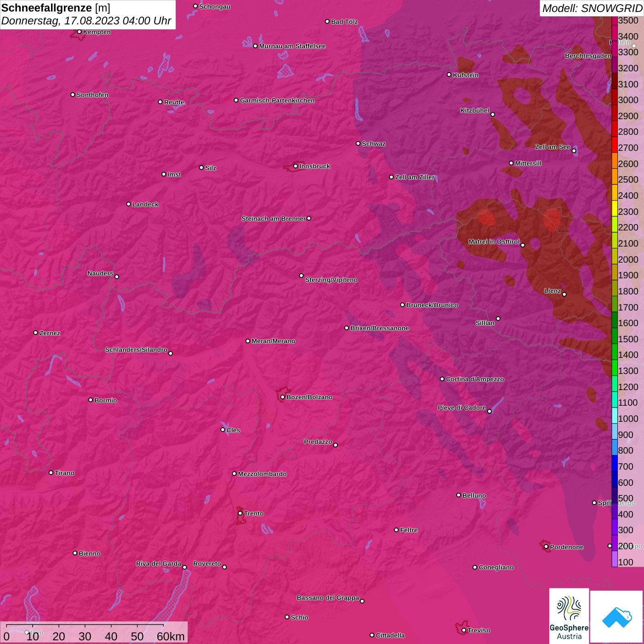Click the 60km scale bar label

point(171,636)
